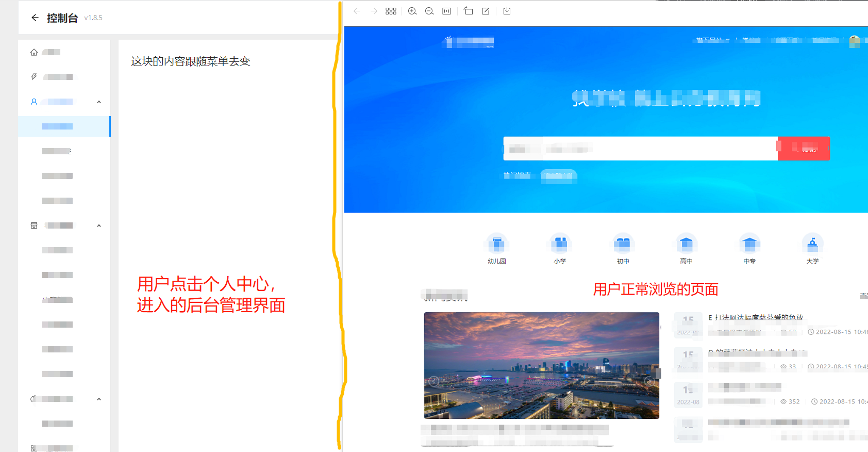Download the image via the save icon
The width and height of the screenshot is (868, 452).
coord(507,11)
